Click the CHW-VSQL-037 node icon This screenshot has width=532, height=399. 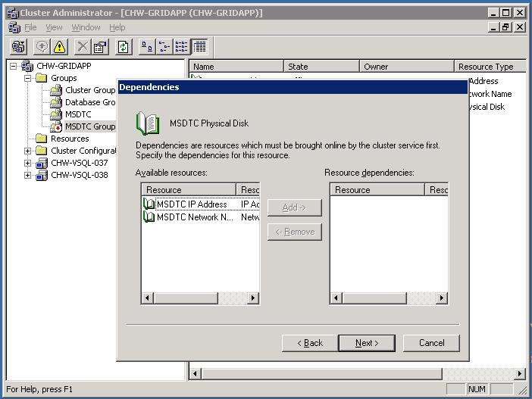point(42,163)
